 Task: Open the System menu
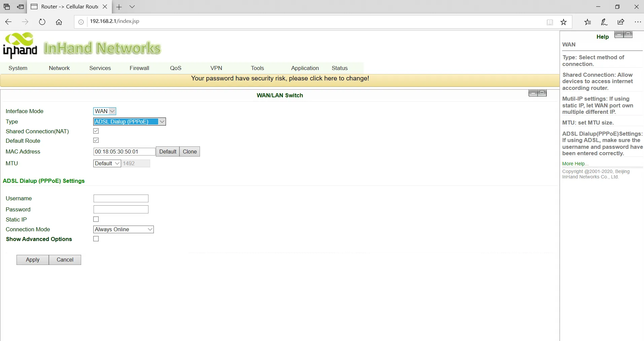click(x=18, y=68)
